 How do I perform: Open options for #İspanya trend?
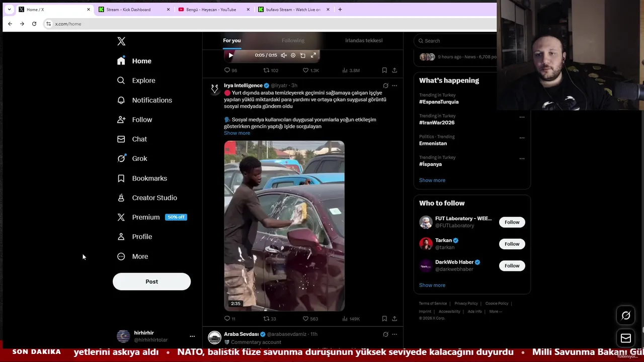[x=522, y=158]
